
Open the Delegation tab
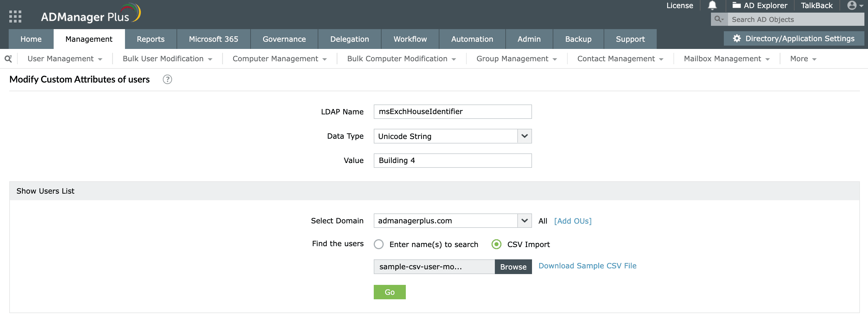(350, 39)
